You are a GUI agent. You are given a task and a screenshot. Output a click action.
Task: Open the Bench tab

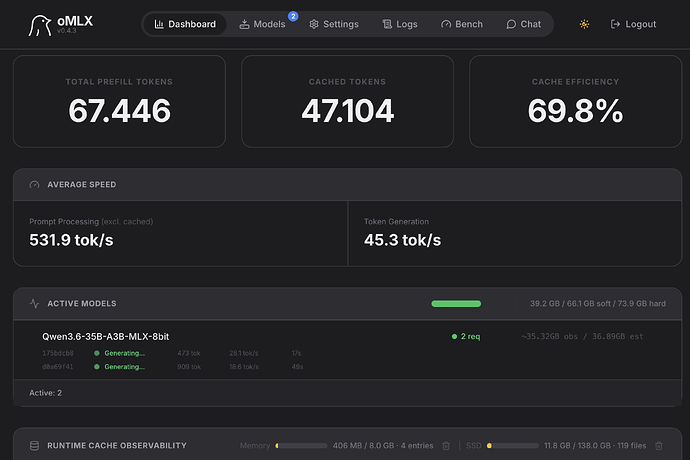click(x=462, y=24)
